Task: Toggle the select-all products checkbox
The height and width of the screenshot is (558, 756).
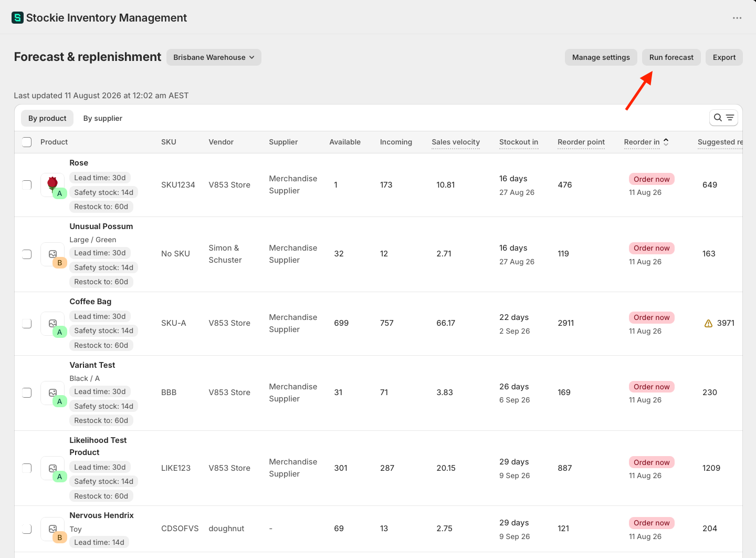Action: click(x=27, y=142)
